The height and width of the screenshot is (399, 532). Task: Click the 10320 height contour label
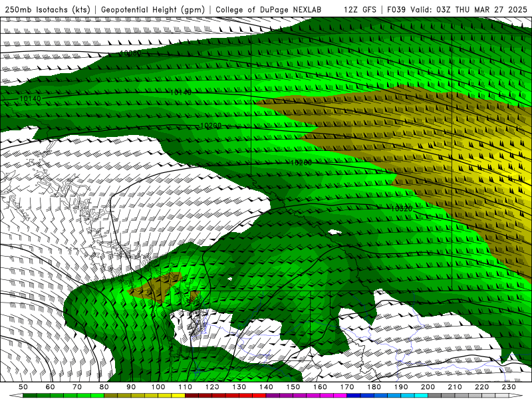pos(402,208)
